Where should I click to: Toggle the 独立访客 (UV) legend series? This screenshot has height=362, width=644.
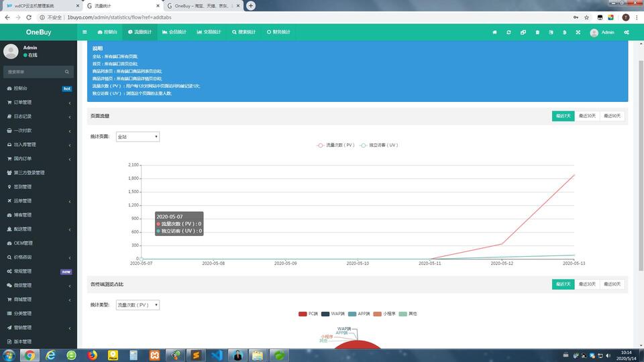tap(378, 145)
